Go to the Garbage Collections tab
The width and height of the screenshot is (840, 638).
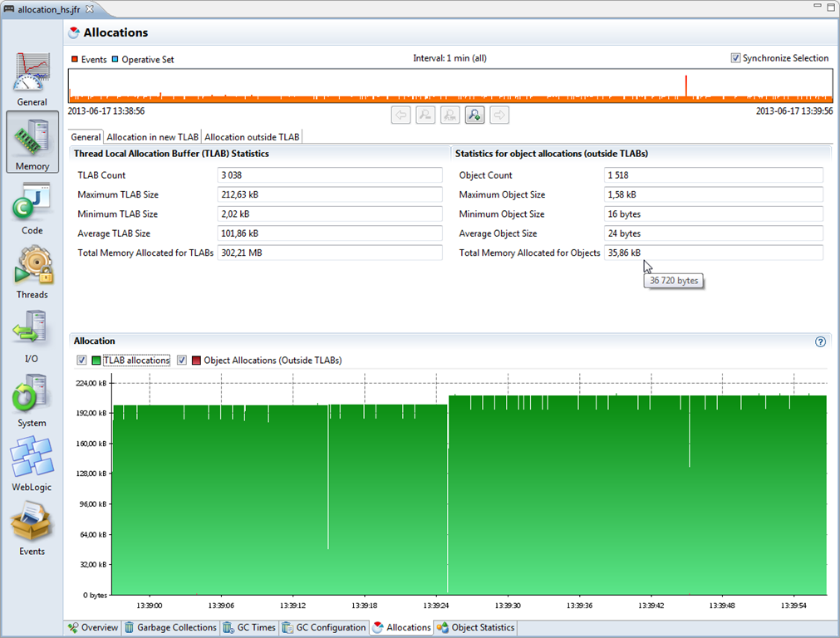(170, 627)
